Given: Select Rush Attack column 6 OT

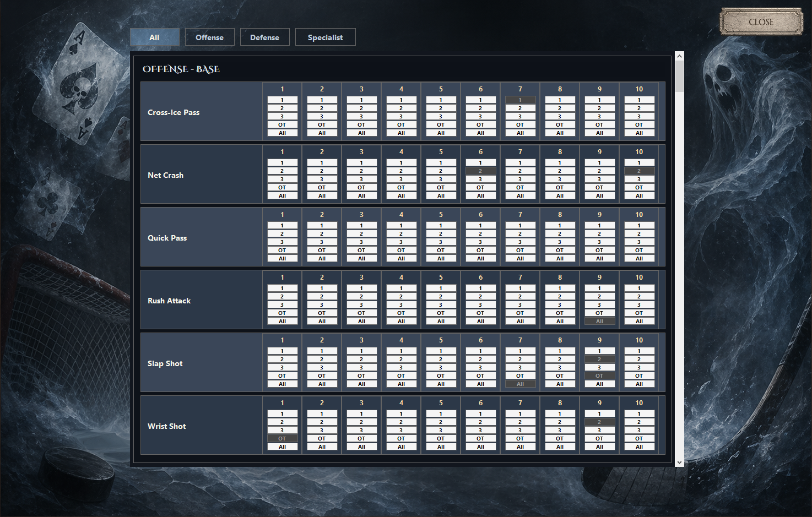Looking at the screenshot, I should (480, 313).
